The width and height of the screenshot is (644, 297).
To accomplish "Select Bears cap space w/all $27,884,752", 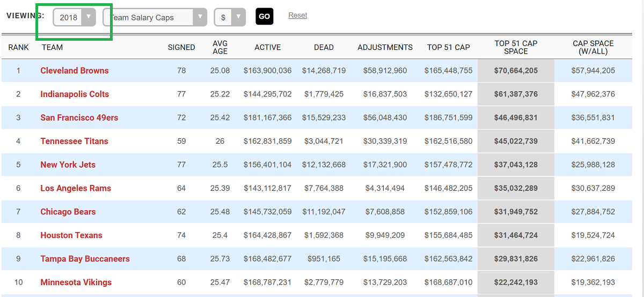I will [594, 212].
